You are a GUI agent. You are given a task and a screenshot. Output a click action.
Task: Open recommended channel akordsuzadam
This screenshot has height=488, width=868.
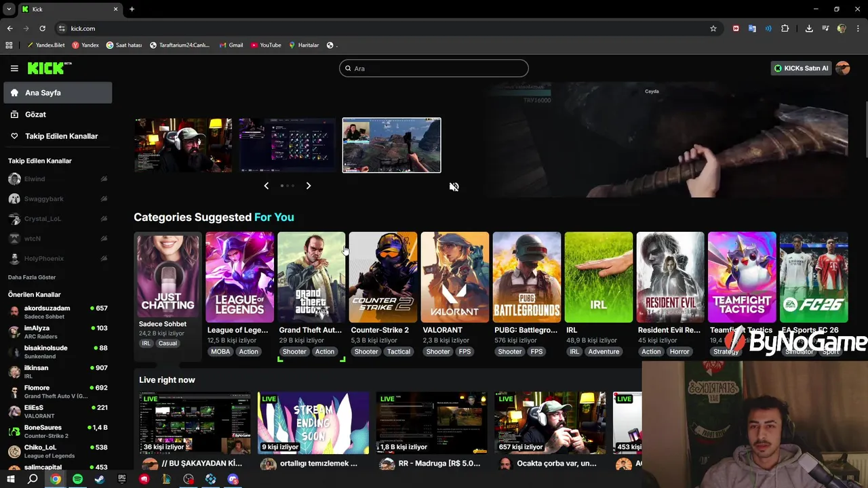click(58, 312)
